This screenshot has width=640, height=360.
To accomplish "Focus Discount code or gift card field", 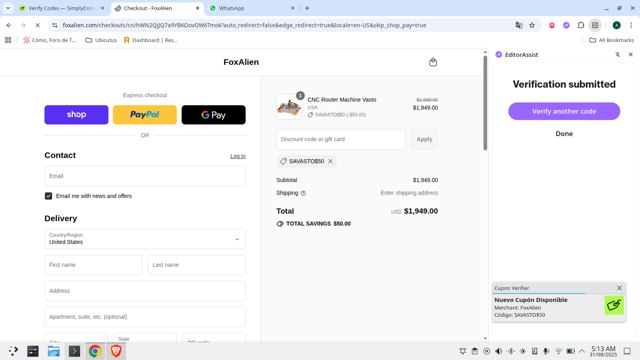I will (x=341, y=139).
